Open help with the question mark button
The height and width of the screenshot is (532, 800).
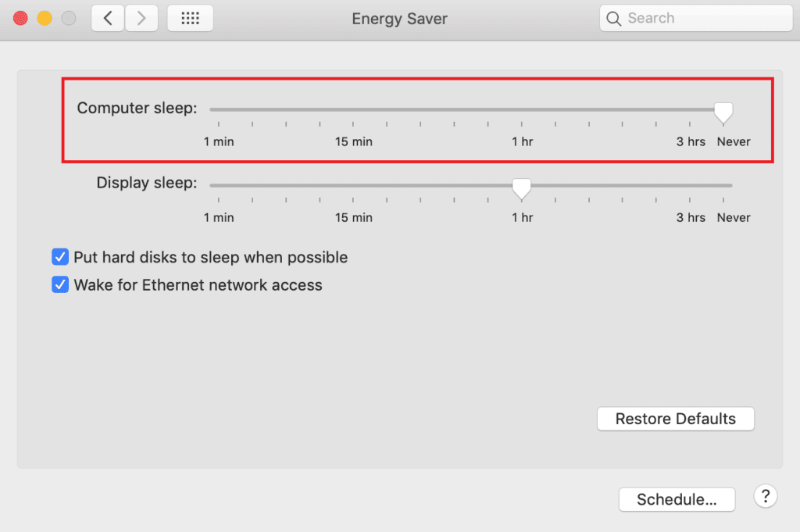(x=766, y=496)
